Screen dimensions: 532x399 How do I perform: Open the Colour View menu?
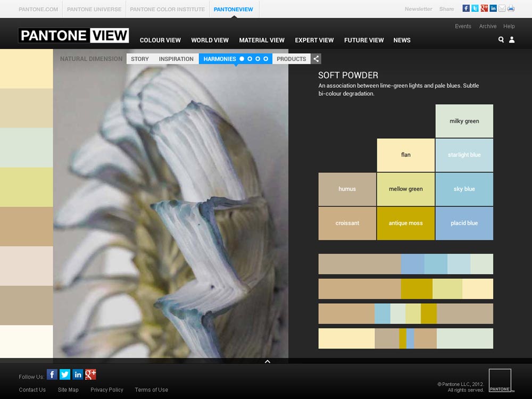point(160,40)
